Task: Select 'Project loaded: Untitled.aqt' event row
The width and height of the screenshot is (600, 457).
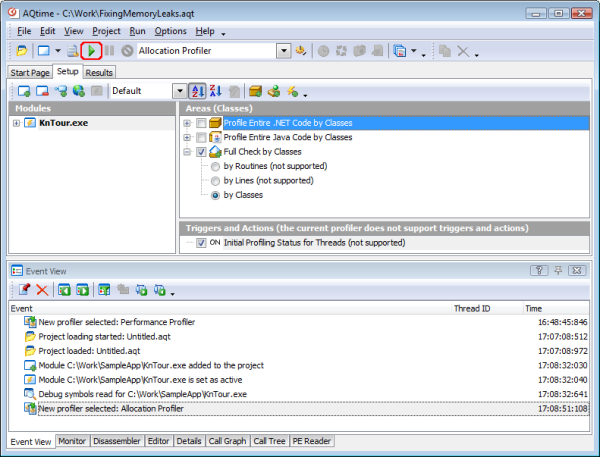Action: 299,351
